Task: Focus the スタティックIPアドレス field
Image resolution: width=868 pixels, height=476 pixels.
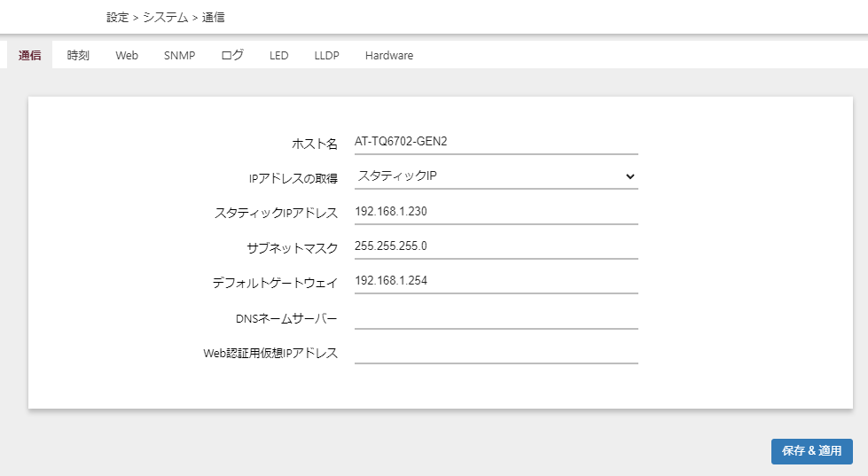Action: pos(496,212)
